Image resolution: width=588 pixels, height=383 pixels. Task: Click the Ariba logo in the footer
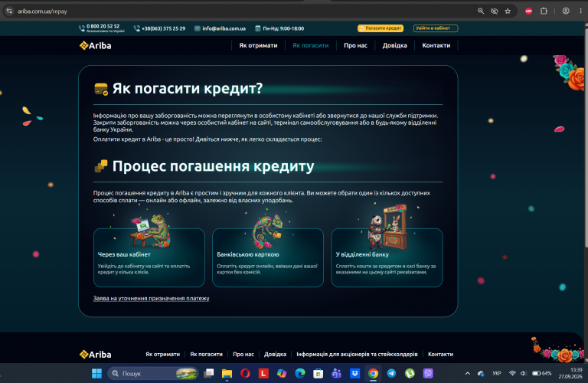[x=95, y=355]
